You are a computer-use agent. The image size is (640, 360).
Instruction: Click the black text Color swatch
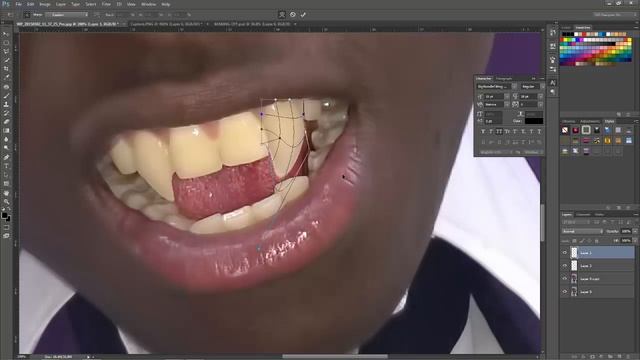coord(534,121)
